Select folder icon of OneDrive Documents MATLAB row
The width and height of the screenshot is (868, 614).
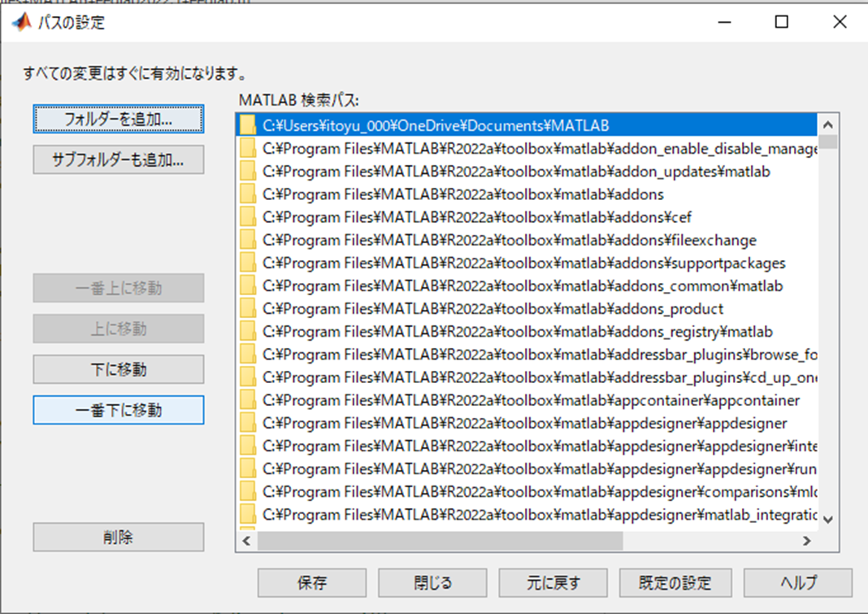247,125
